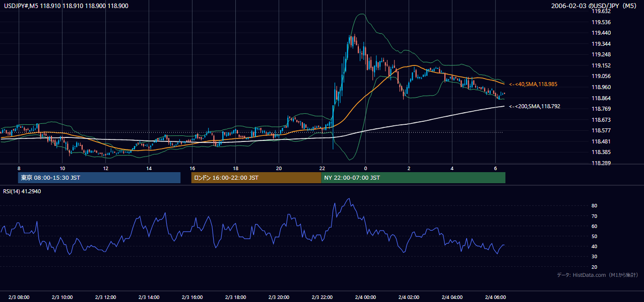This screenshot has height=302, width=644.
Task: Click the RSI(14) 41.2940 indicator label
Action: [22, 191]
